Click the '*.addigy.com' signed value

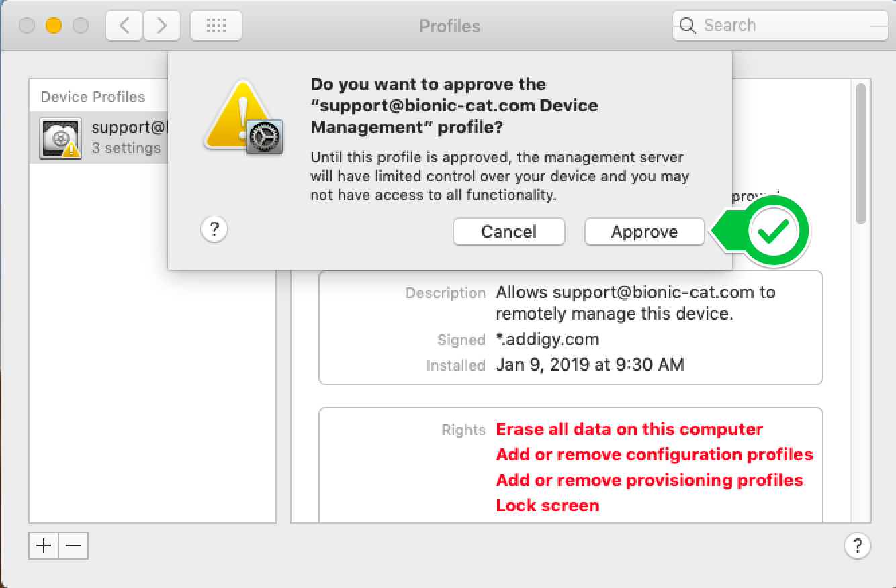(547, 340)
